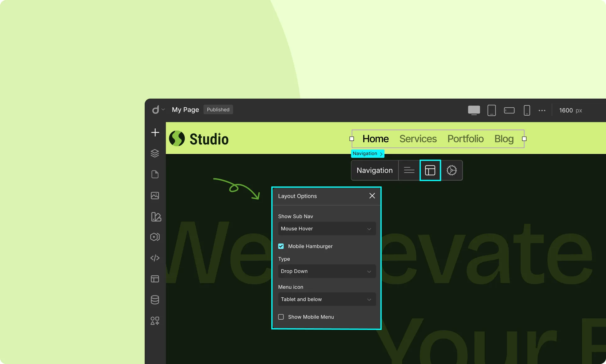
Task: Click the cyan Navigation breadcrumb tag
Action: (x=368, y=153)
